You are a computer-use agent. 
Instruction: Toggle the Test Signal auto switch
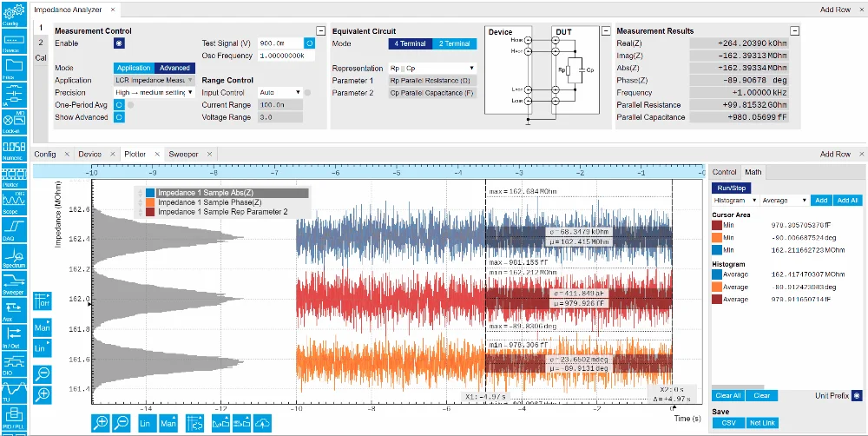[x=310, y=43]
